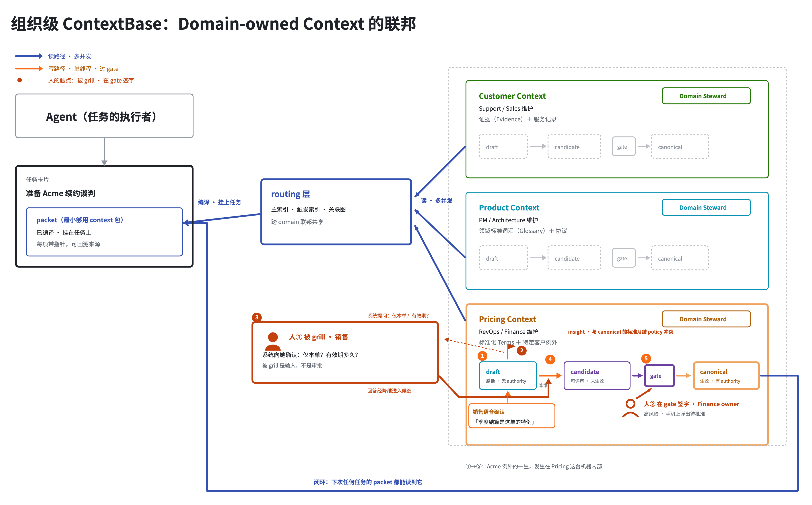Click the Pricing Context heading
Viewport: 812px width, 505px height.
507,319
